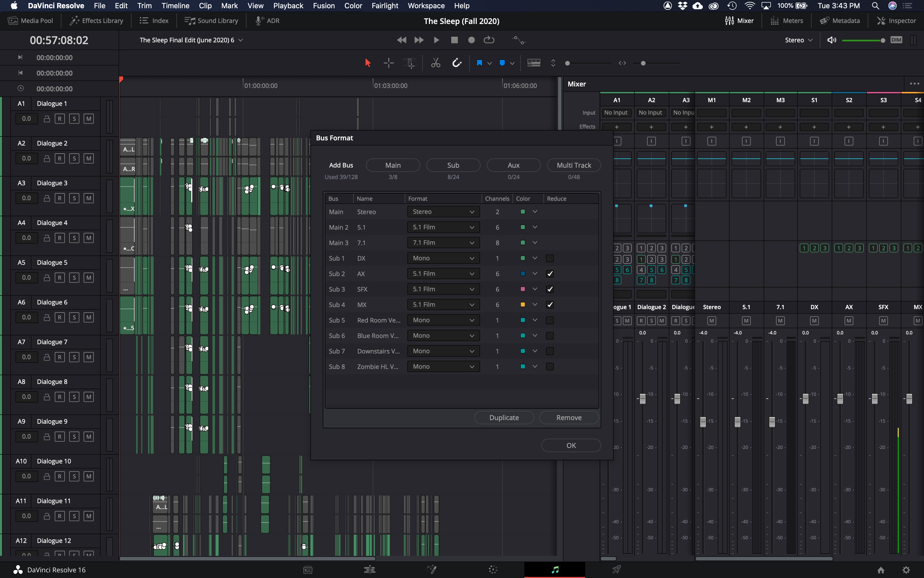Uncheck Reduce for Sub 2 AX
924x578 pixels.
pos(549,274)
